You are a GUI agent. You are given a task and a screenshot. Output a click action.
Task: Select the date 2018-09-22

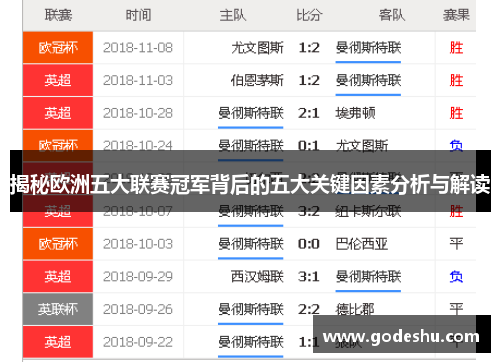[138, 342]
